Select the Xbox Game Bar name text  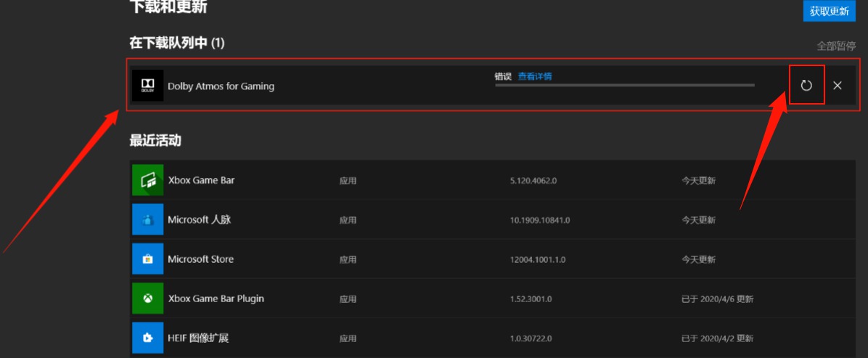click(x=202, y=180)
